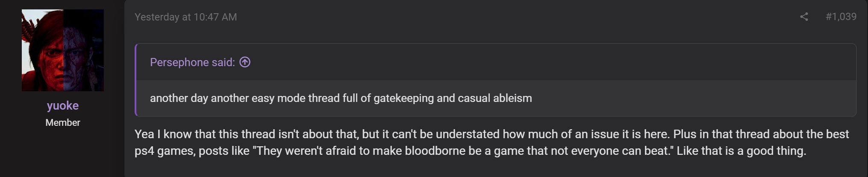Click the word 'ableism' in the quoted text
Screen dimensions: 868x177
[512, 98]
